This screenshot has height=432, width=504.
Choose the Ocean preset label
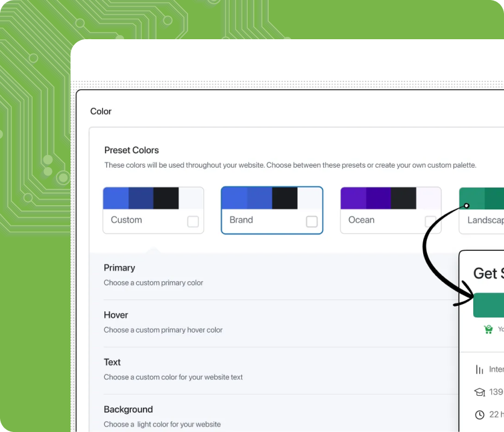tap(361, 220)
